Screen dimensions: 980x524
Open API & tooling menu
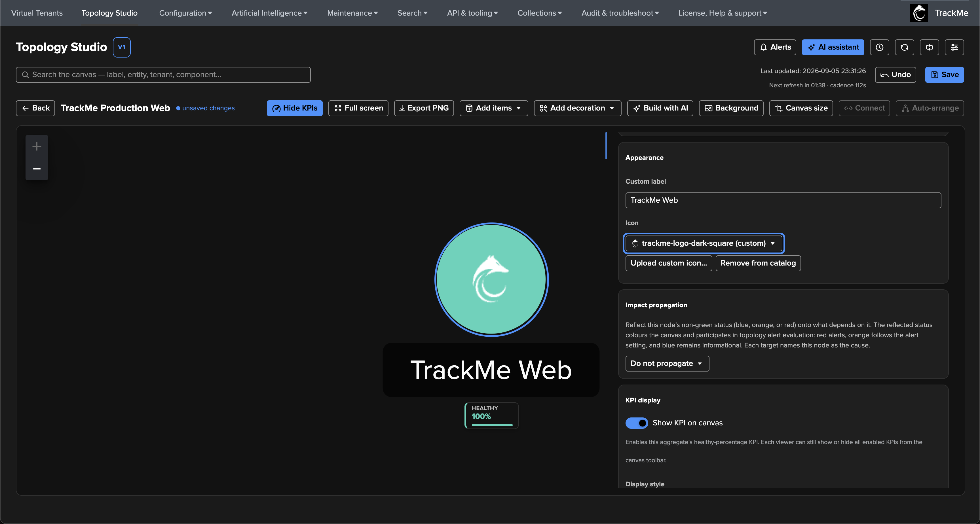472,13
